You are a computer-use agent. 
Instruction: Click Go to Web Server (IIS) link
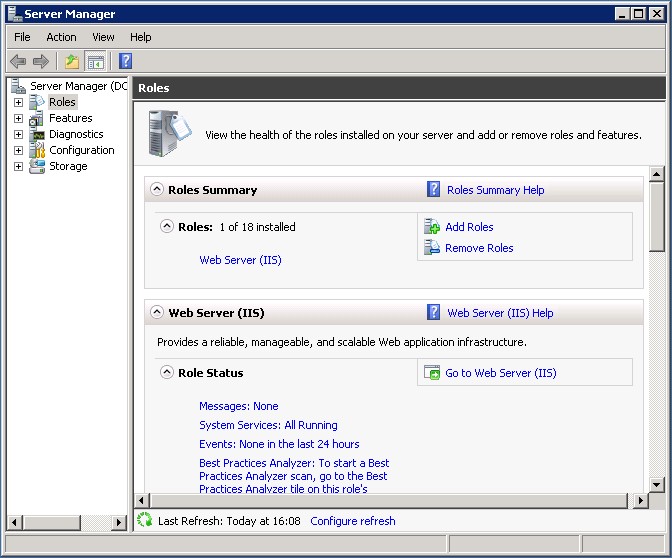(500, 373)
